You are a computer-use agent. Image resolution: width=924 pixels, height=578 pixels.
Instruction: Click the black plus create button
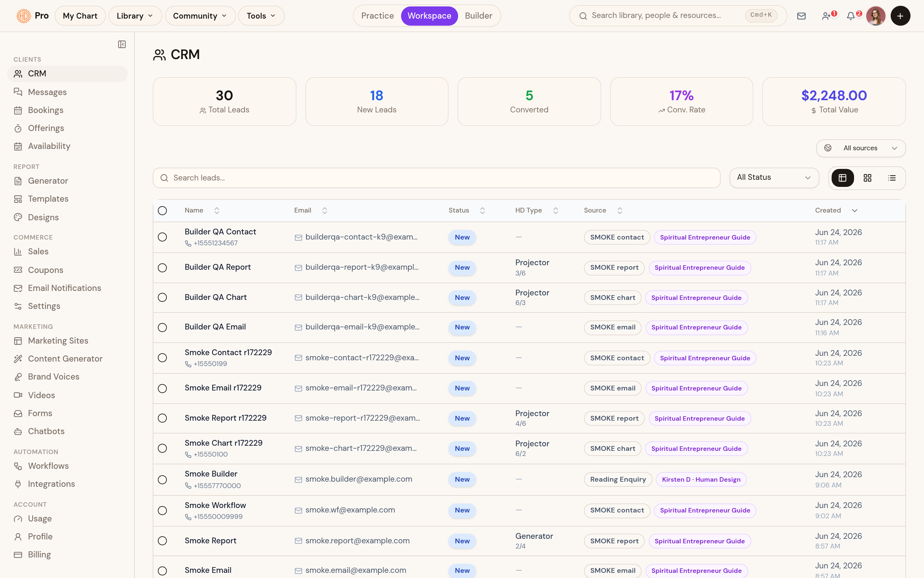900,16
